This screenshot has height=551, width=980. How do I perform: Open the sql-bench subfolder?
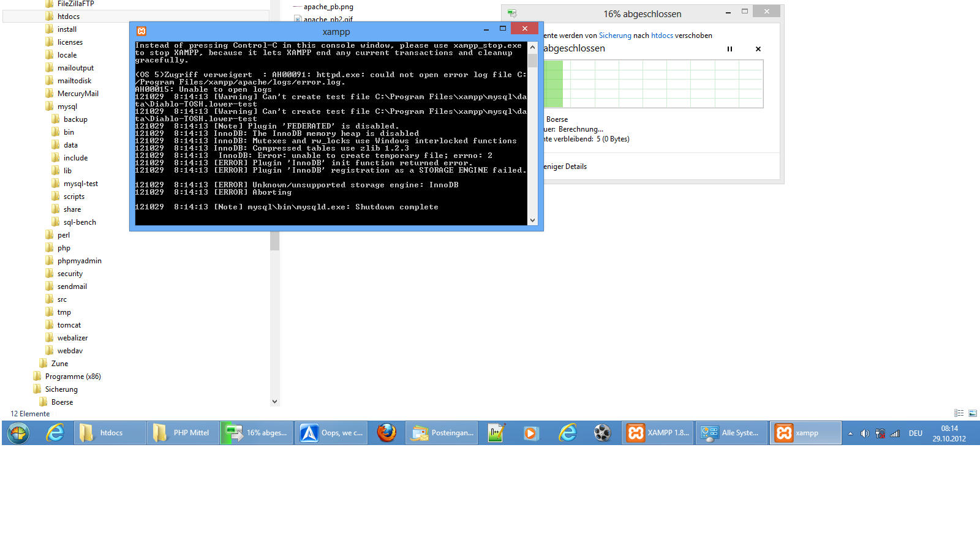point(80,222)
